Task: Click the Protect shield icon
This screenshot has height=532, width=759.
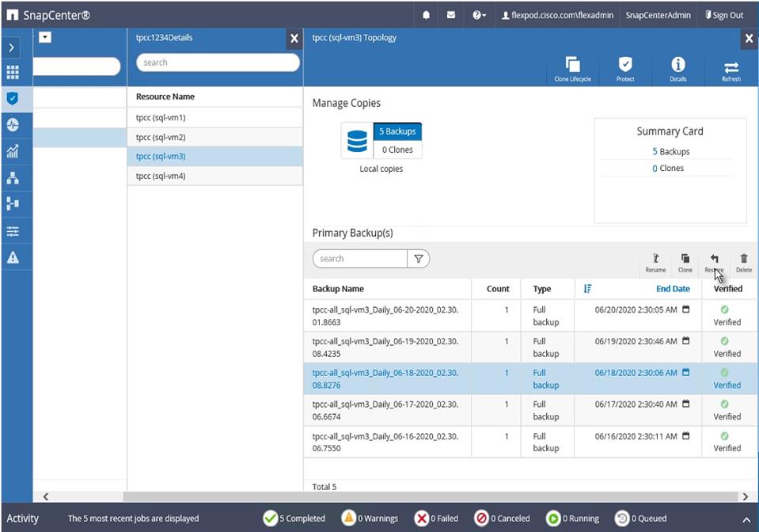Action: tap(625, 69)
